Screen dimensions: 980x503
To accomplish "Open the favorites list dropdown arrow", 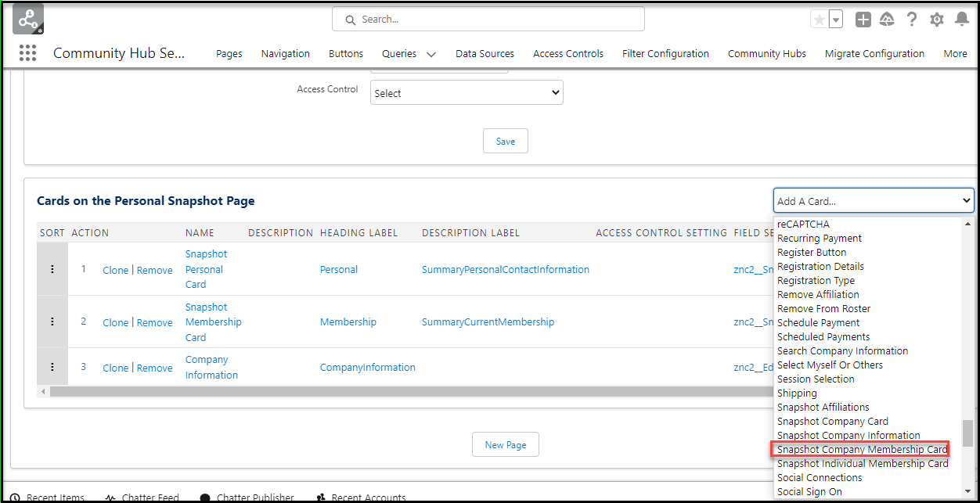I will coord(836,20).
